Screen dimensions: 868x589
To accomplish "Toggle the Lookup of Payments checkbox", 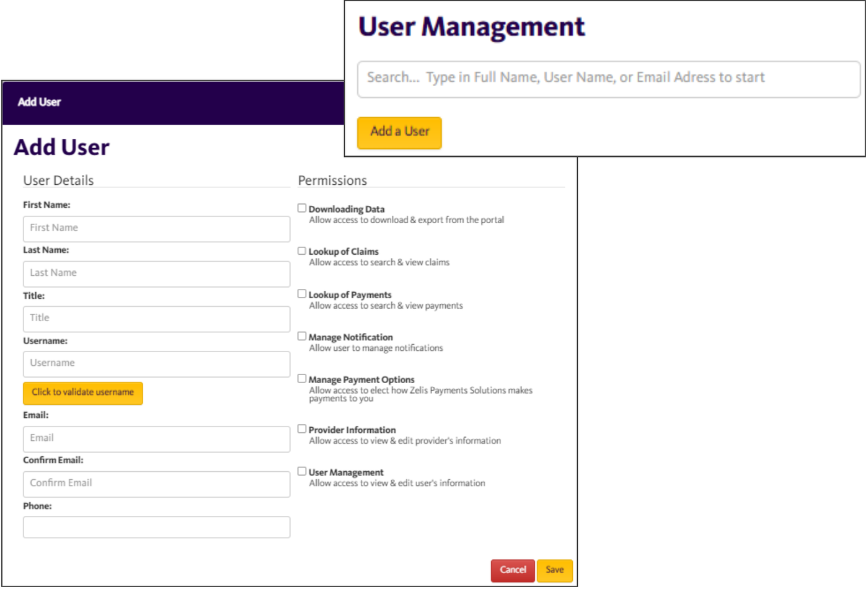I will pyautogui.click(x=302, y=294).
